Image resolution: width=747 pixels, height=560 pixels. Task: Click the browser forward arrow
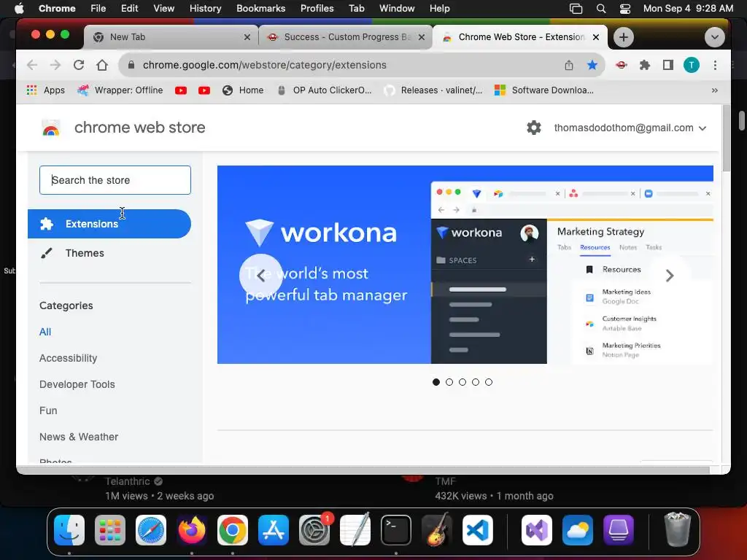click(x=55, y=65)
